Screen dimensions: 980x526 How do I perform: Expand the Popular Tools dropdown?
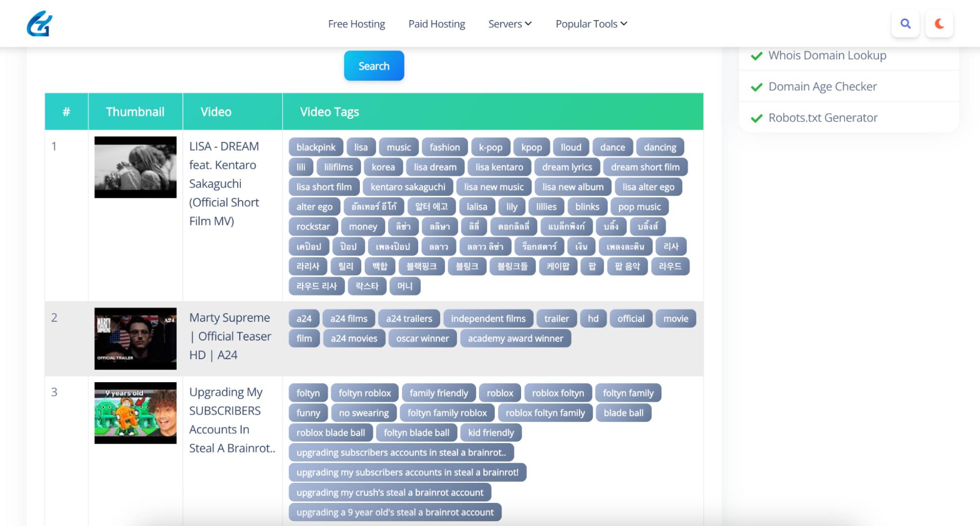(x=591, y=24)
